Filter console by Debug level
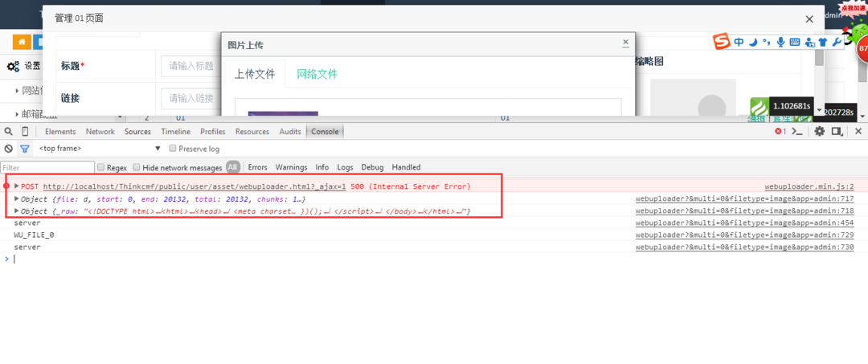 coord(372,167)
